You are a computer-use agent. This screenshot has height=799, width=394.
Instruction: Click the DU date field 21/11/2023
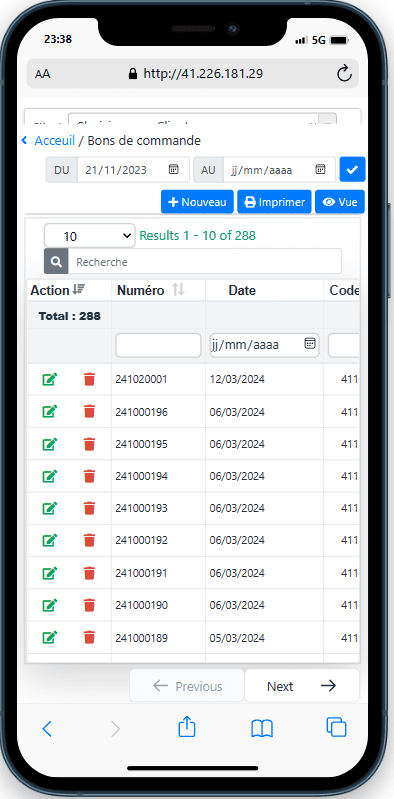coord(134,170)
